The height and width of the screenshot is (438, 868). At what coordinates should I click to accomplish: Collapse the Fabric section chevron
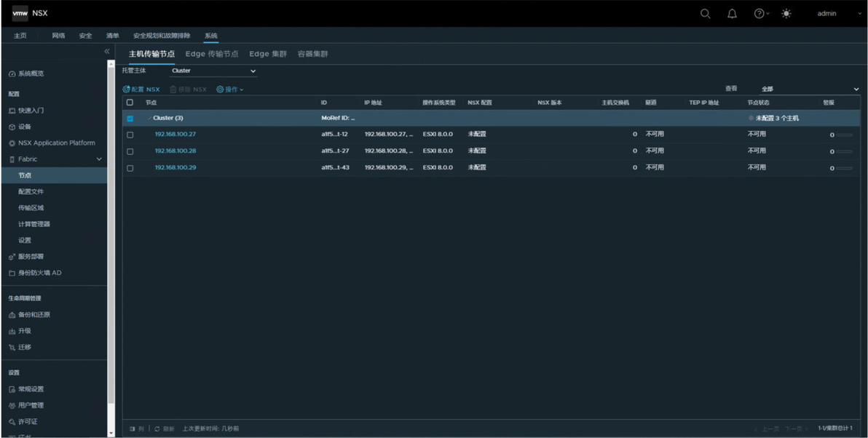99,159
